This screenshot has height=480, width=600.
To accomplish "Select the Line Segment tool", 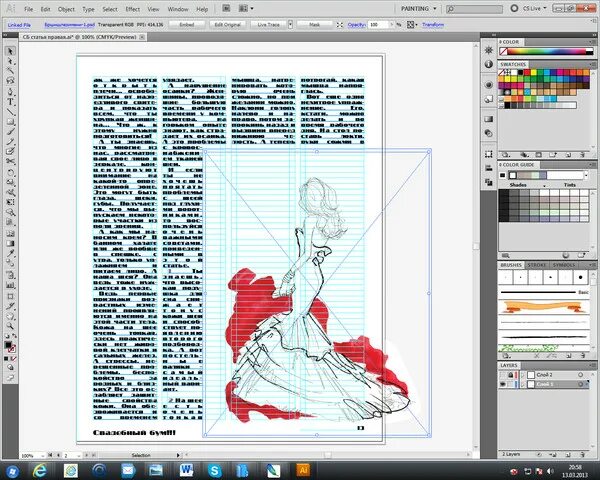I will coord(10,112).
